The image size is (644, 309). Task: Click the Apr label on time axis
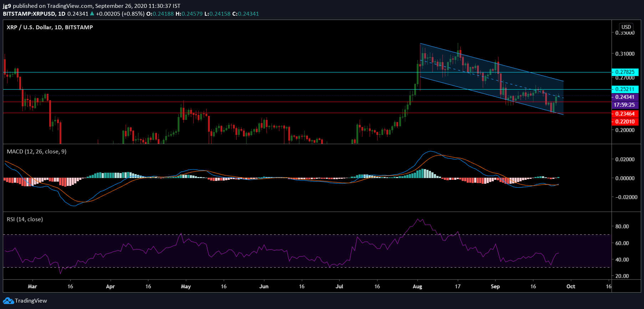tap(111, 287)
